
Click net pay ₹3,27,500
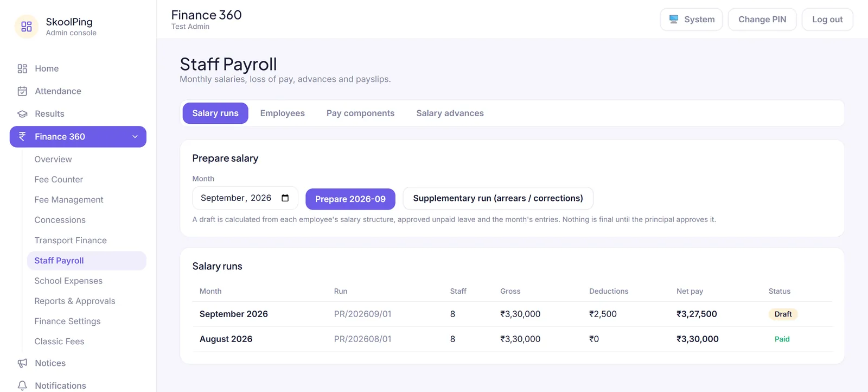click(697, 314)
